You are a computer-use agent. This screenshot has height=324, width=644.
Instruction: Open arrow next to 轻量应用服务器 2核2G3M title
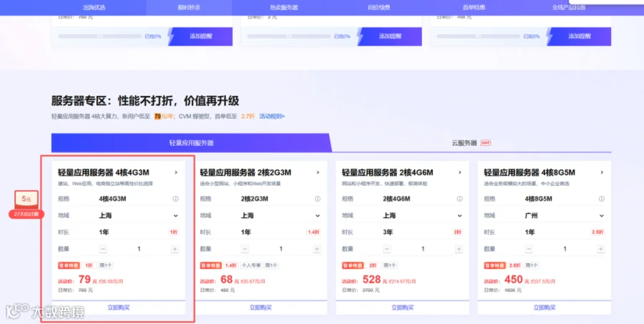(x=318, y=172)
